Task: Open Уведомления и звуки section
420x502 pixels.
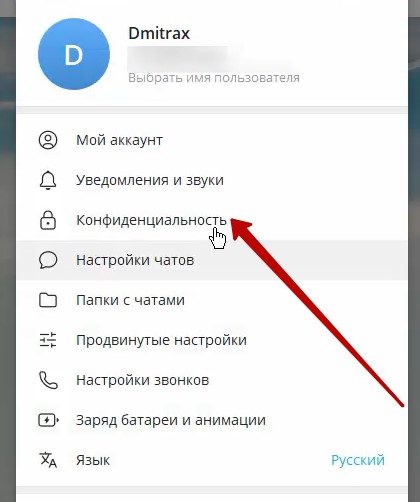Action: tap(212, 180)
